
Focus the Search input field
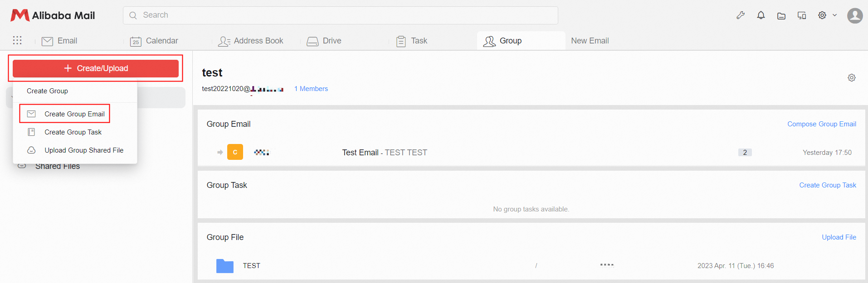pyautogui.click(x=340, y=15)
